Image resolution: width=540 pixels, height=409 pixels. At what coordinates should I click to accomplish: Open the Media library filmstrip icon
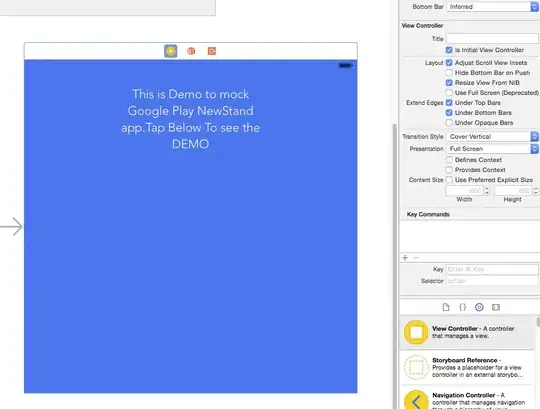click(x=496, y=307)
